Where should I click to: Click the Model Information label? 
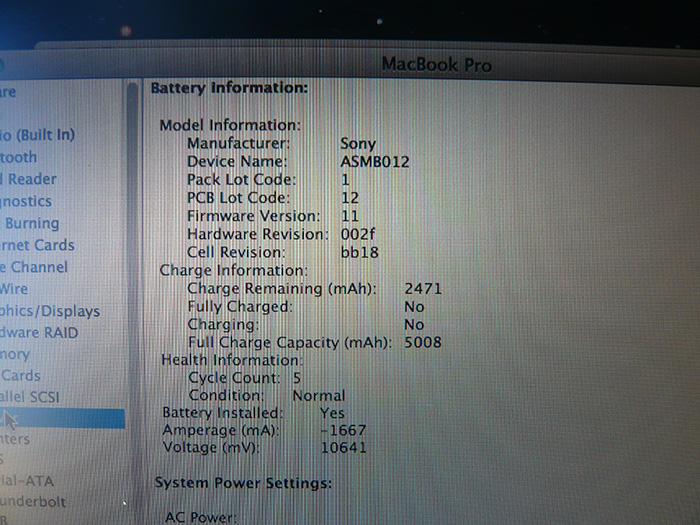click(x=230, y=125)
